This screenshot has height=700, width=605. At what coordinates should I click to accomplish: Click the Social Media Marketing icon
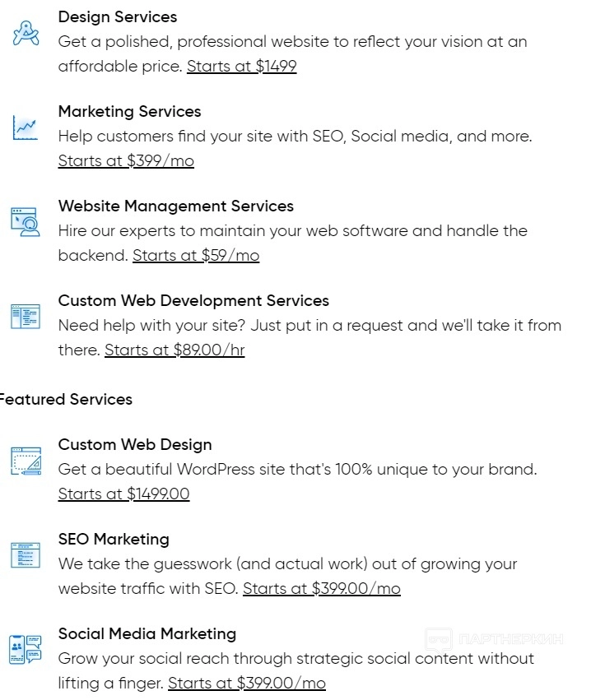click(25, 650)
